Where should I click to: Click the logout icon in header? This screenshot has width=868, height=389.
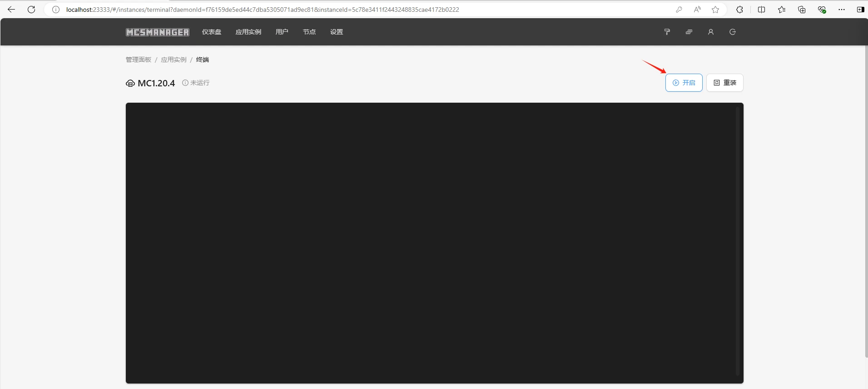(x=732, y=32)
